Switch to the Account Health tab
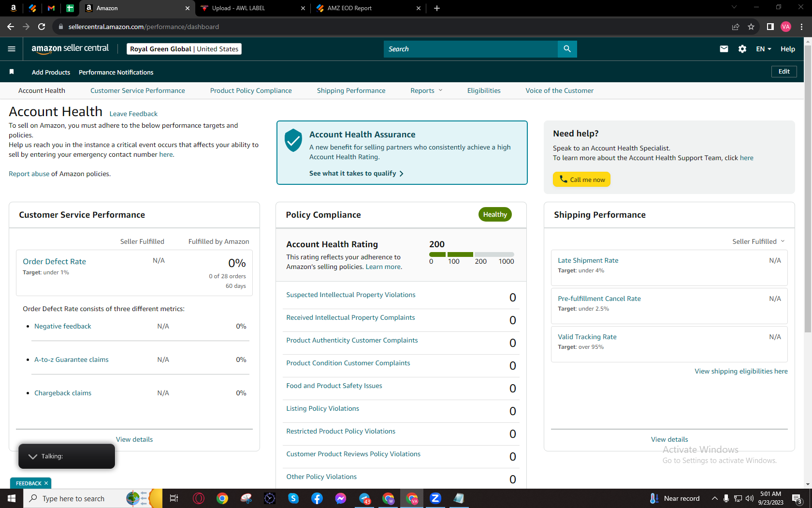 click(42, 90)
